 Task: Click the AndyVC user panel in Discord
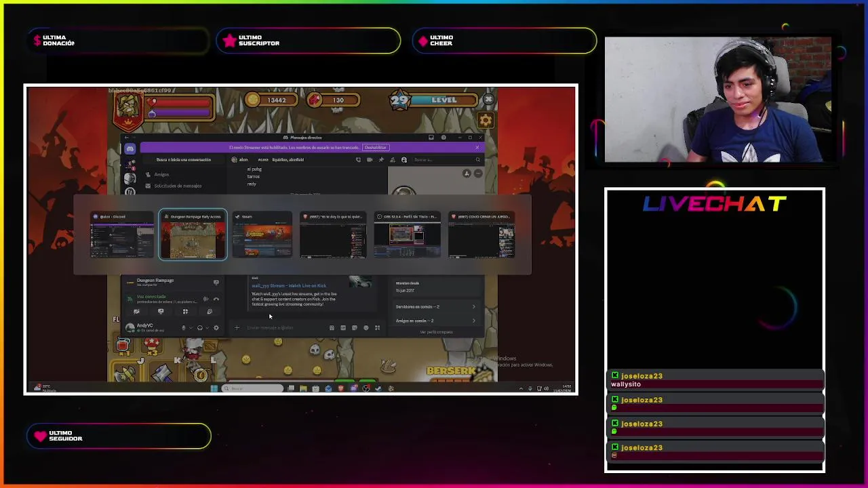[x=151, y=327]
